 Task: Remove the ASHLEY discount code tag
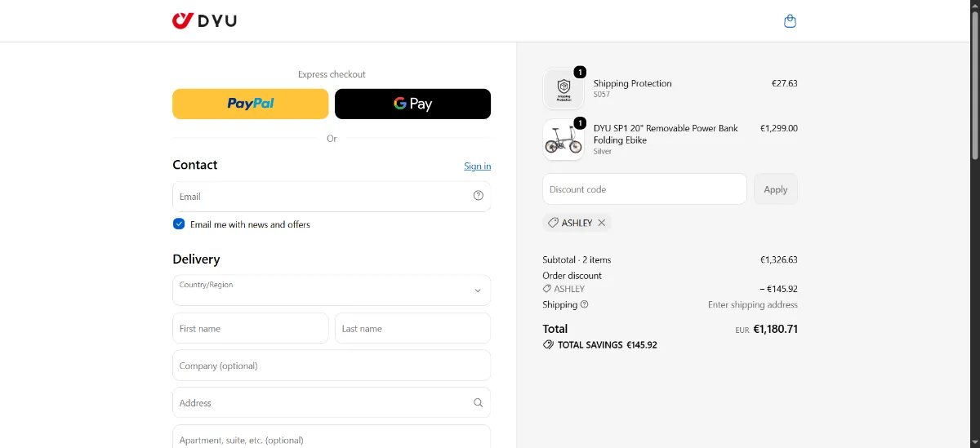(x=602, y=223)
